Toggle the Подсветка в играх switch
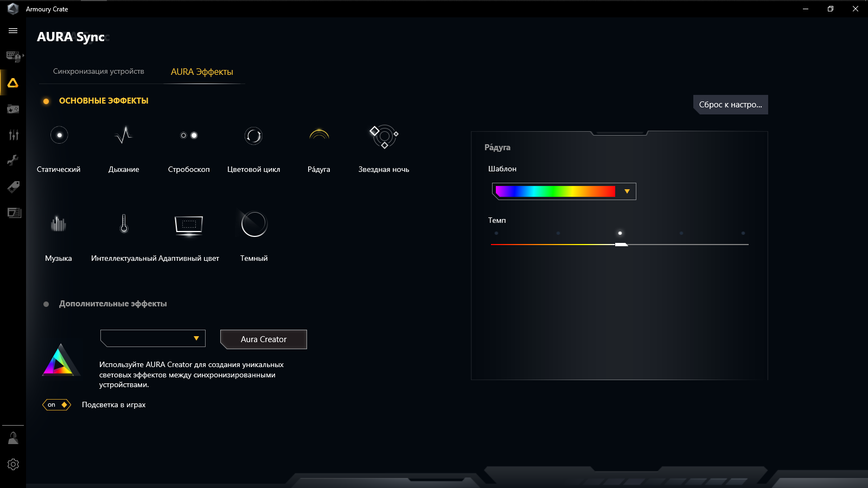This screenshot has width=868, height=488. [57, 405]
